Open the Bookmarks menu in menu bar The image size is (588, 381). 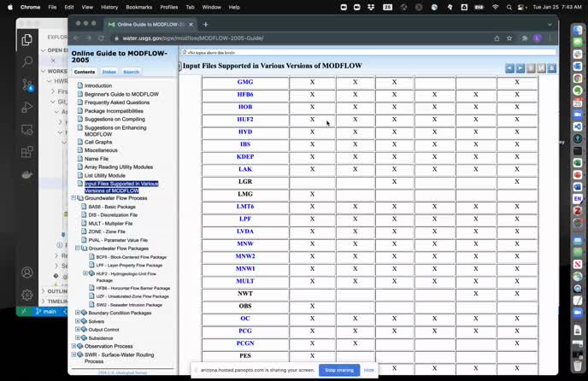click(138, 7)
